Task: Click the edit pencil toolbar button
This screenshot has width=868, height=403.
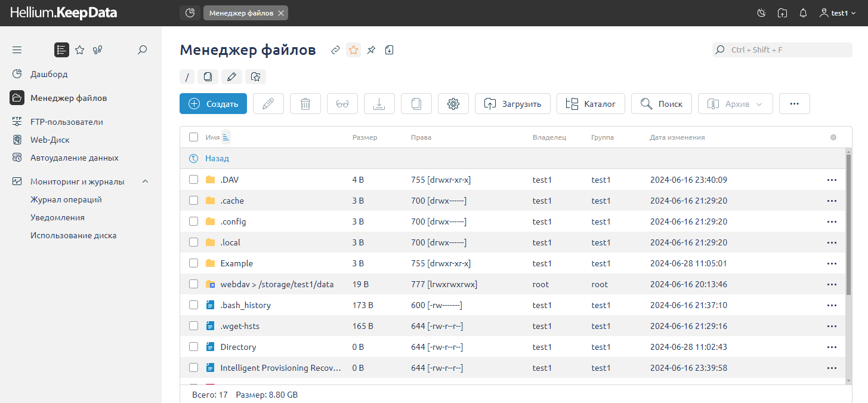Action: (x=268, y=103)
